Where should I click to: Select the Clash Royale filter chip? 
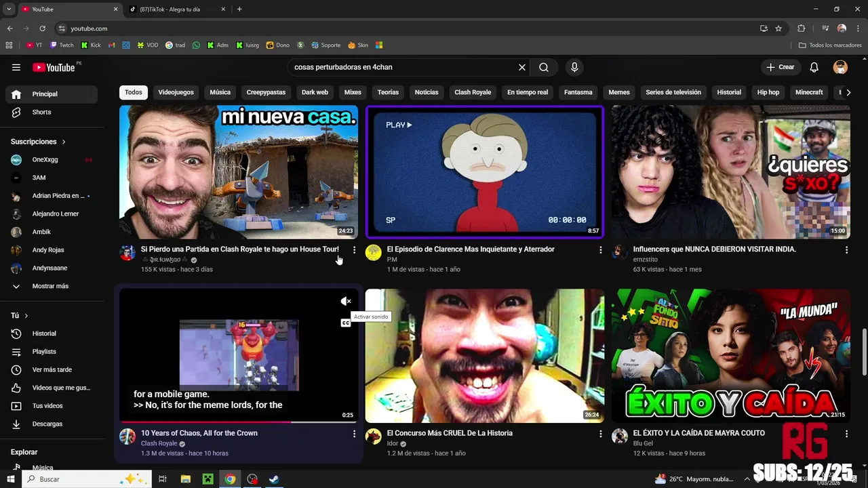[473, 92]
